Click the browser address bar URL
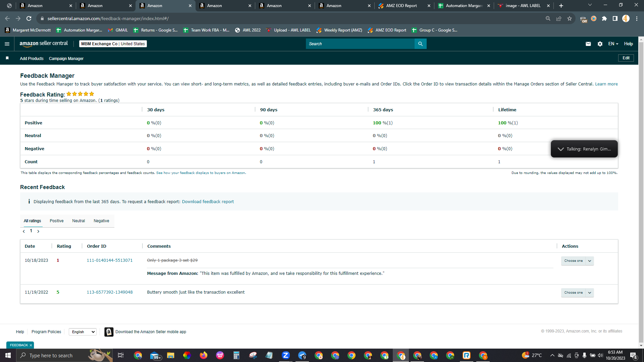 point(108,18)
